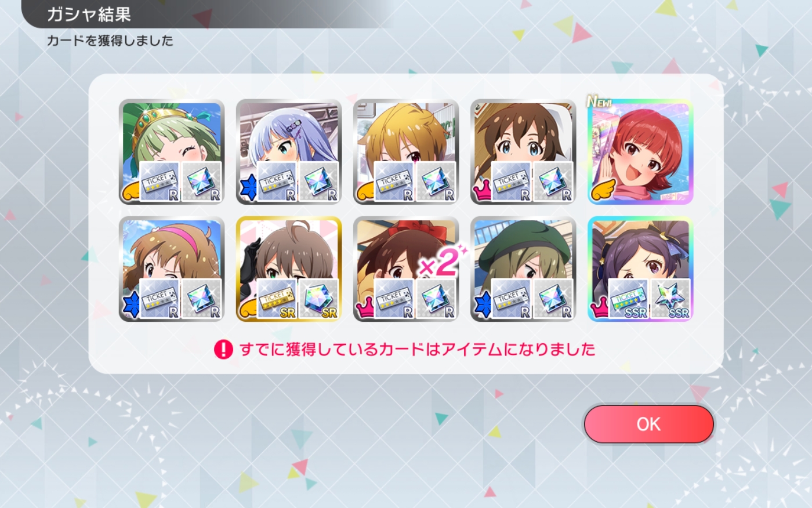The image size is (812, 508).
Task: Click the SSR star piece icon
Action: (670, 299)
